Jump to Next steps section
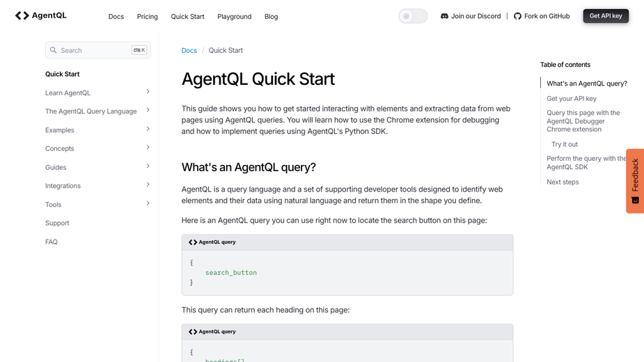Viewport: 644px width, 362px height. [563, 182]
